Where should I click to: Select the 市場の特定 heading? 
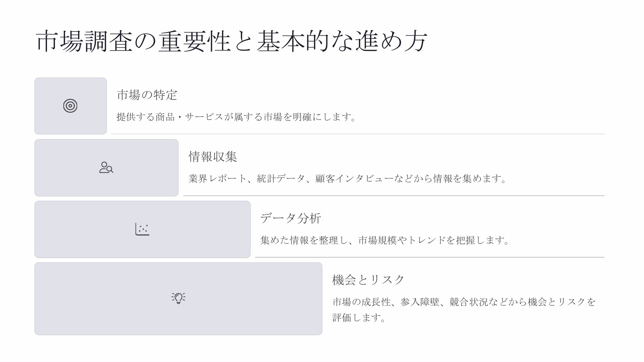(x=147, y=95)
